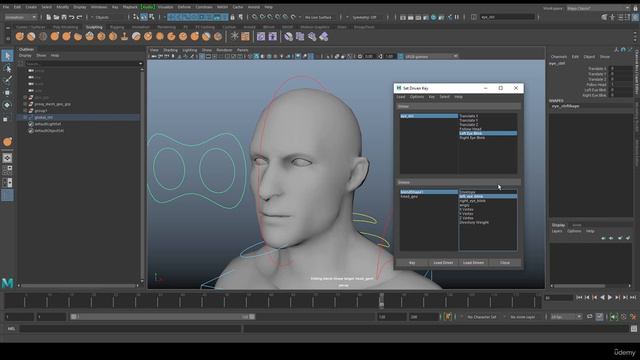
Task: Click the single-pane layout icon in the toolbox
Action: (7, 158)
